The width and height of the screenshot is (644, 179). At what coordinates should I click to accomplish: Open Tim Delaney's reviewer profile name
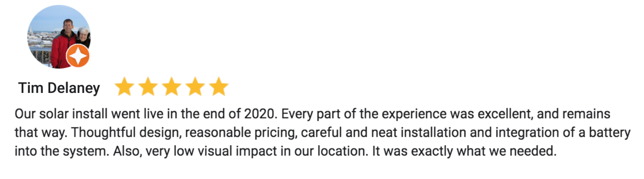59,88
